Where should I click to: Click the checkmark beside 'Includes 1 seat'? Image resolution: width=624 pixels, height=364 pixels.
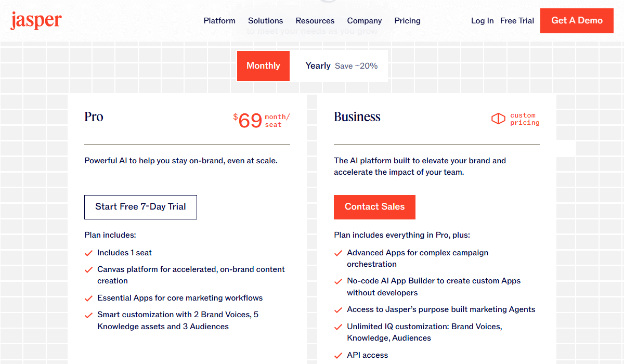pyautogui.click(x=88, y=253)
